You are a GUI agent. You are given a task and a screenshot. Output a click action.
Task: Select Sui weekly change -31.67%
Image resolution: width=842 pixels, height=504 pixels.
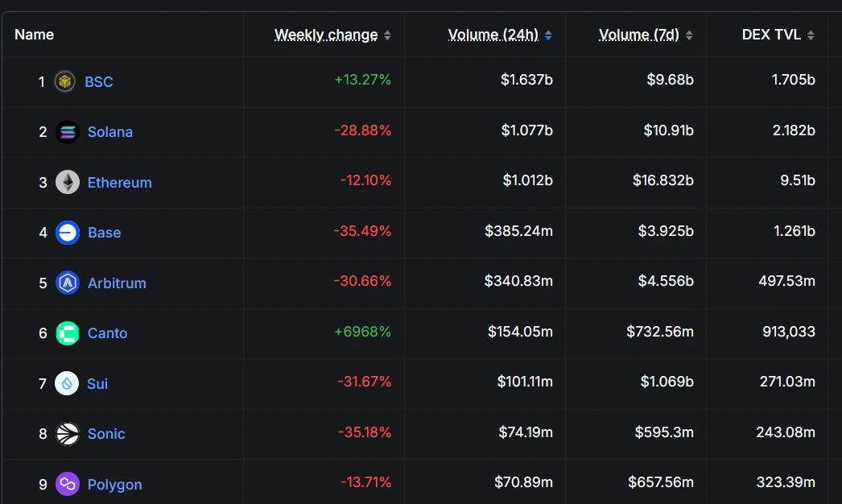pos(364,382)
